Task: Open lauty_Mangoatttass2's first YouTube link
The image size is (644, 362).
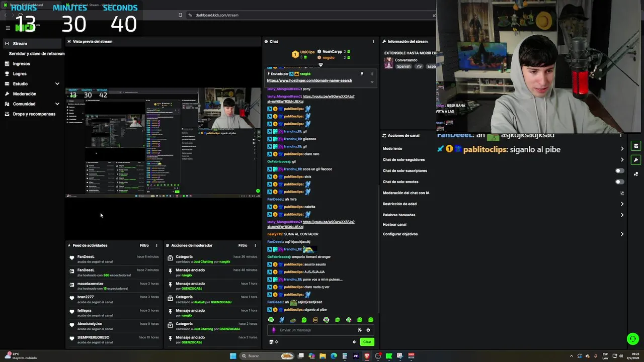Action: click(311, 99)
